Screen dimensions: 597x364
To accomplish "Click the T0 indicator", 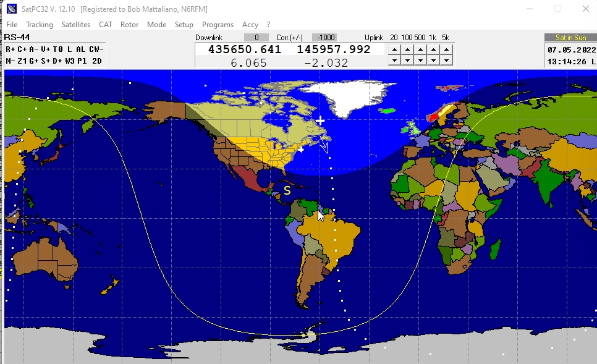I will (57, 49).
